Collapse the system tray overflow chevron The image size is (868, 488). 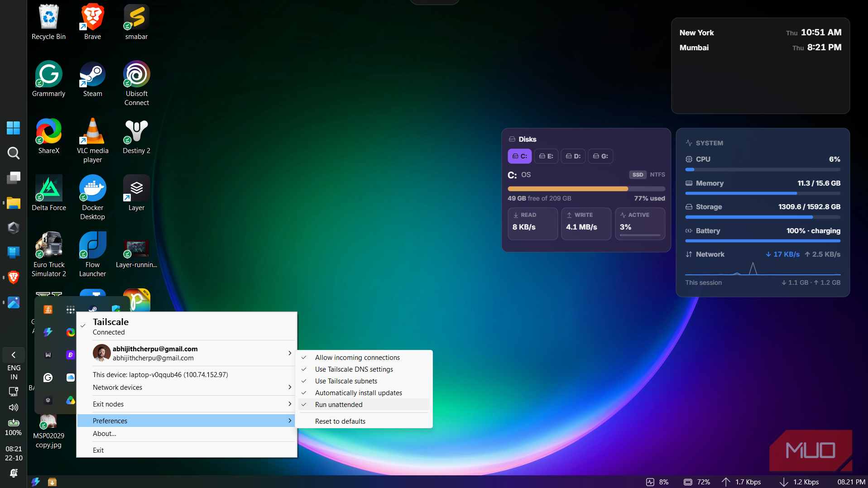pos(14,355)
